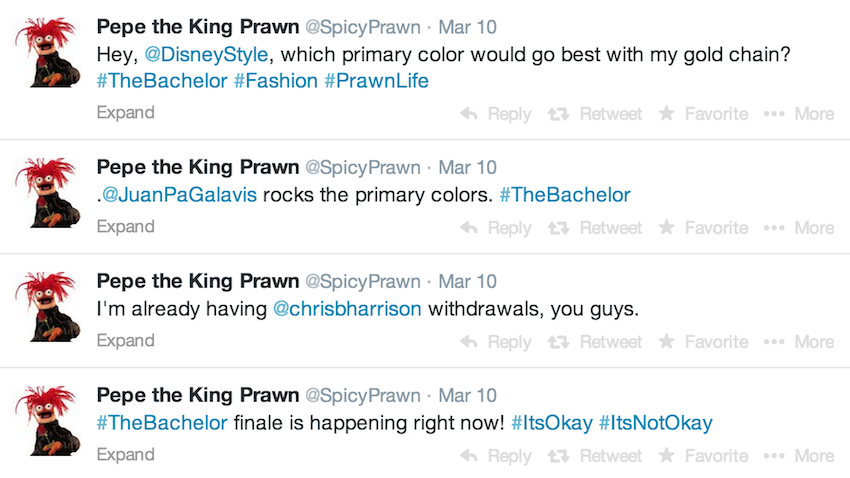Open Mar 10 timestamp on finale tweet
Screen dimensions: 850x478
(468, 395)
